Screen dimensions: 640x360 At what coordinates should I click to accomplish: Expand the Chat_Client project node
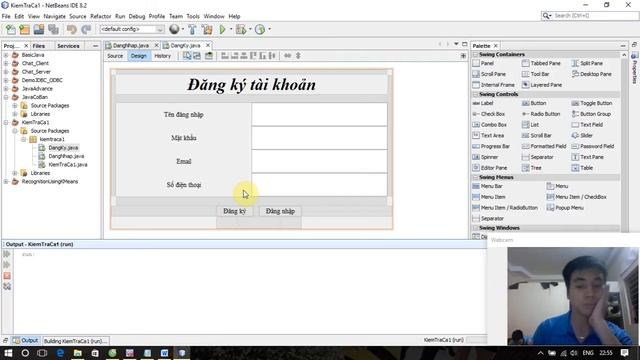click(x=6, y=63)
